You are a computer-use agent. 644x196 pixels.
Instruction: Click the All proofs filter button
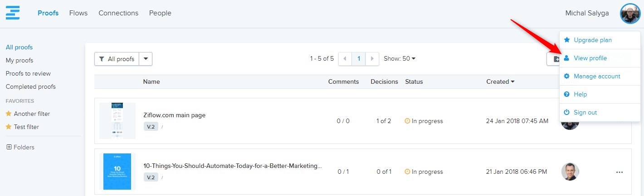pyautogui.click(x=117, y=59)
